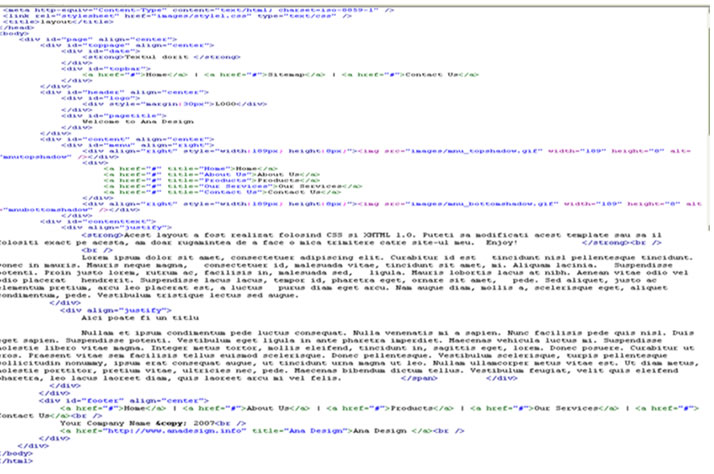The width and height of the screenshot is (714, 474).
Task: Select the <title>layout</title> line
Action: [58, 21]
